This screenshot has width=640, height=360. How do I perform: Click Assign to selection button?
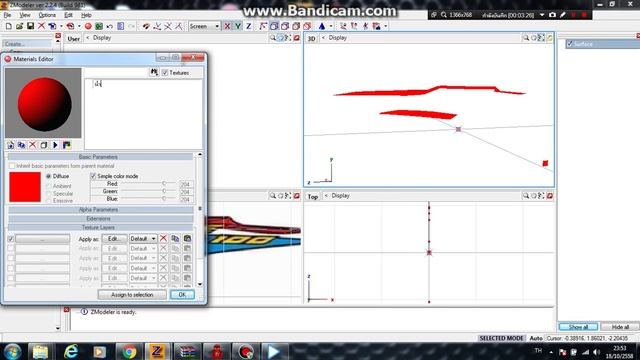(x=132, y=295)
